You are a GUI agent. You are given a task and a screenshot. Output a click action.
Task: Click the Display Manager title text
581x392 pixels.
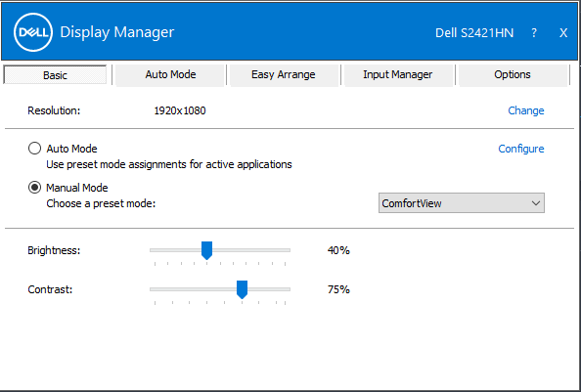pyautogui.click(x=117, y=32)
